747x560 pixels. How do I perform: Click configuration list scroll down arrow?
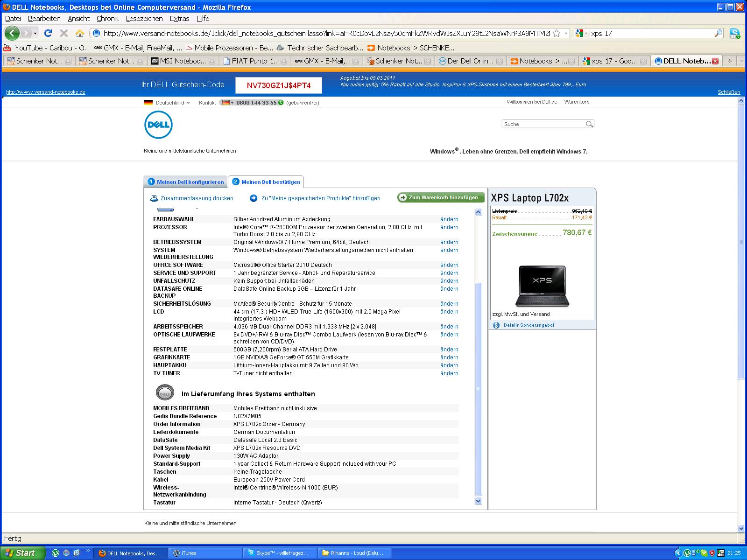[478, 501]
